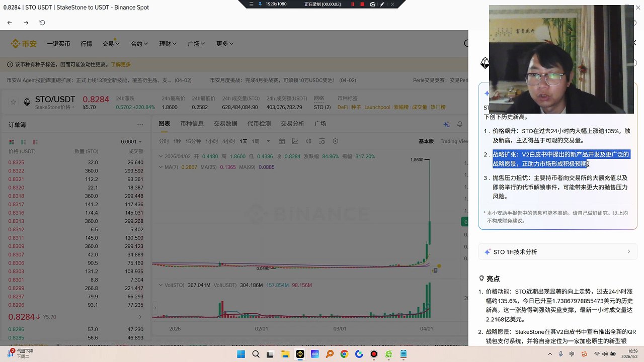Reload the Binance page

(x=42, y=23)
